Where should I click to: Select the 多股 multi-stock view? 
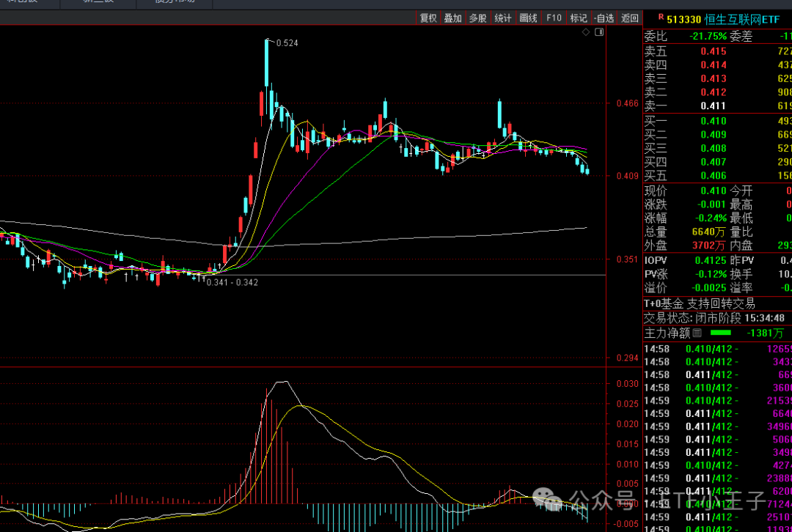(x=478, y=18)
